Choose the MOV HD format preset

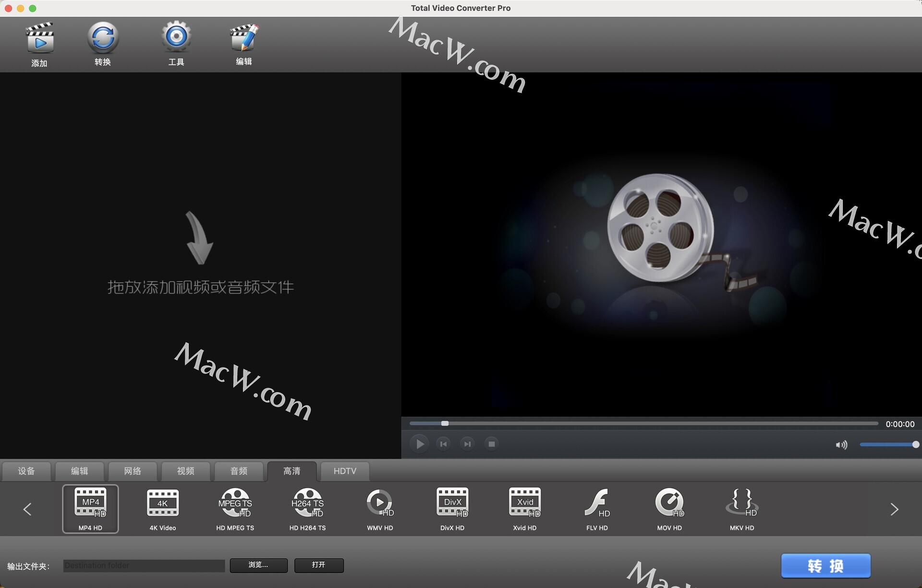tap(669, 508)
